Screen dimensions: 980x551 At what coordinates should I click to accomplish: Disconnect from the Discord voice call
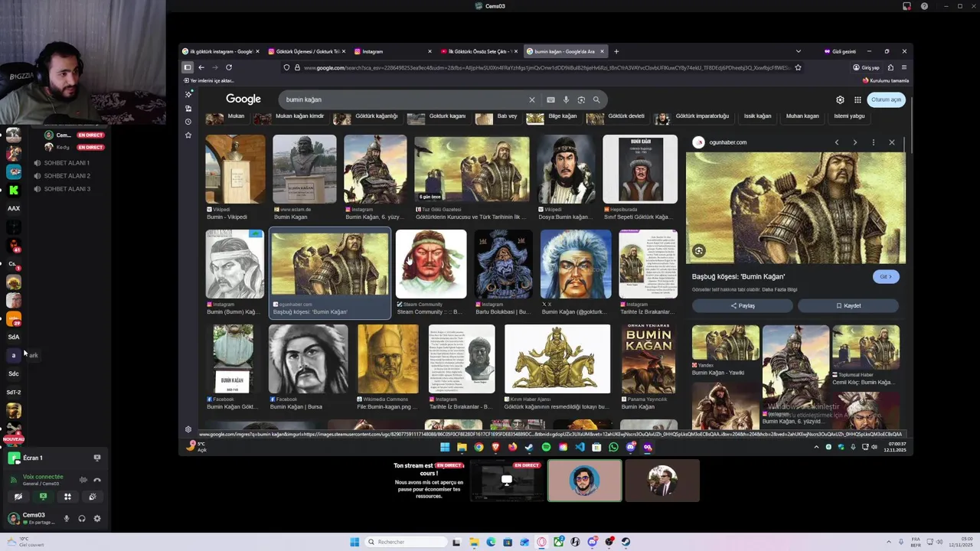click(97, 480)
